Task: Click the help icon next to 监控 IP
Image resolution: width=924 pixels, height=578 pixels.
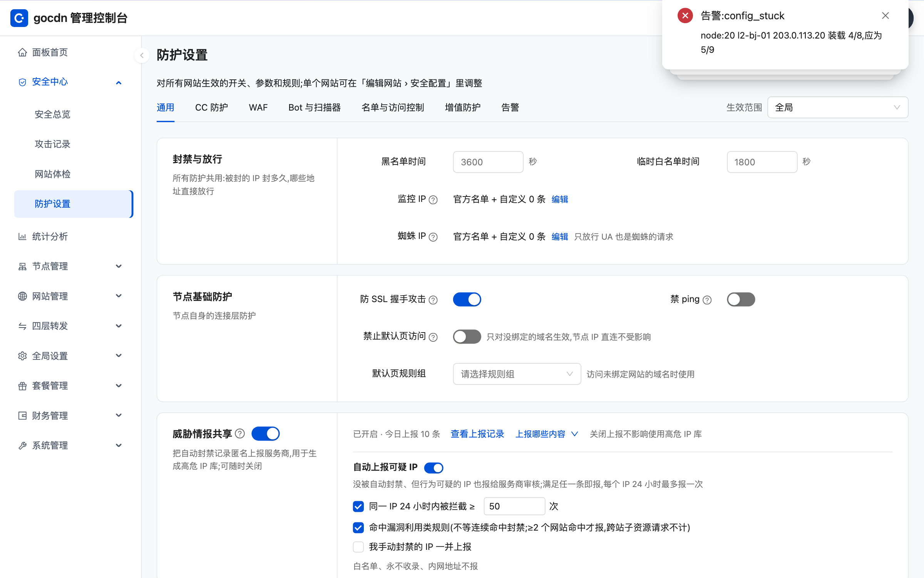Action: click(433, 200)
